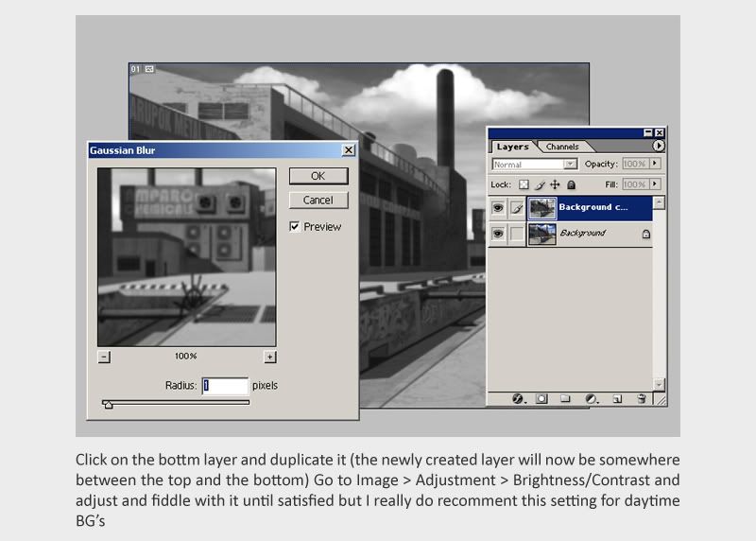Click the add layer mask icon
Screen dimensions: 756x541
click(542, 398)
